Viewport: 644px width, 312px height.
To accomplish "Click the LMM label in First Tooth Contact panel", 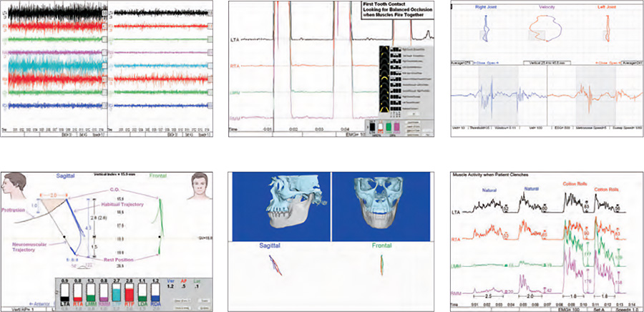I will pyautogui.click(x=236, y=92).
